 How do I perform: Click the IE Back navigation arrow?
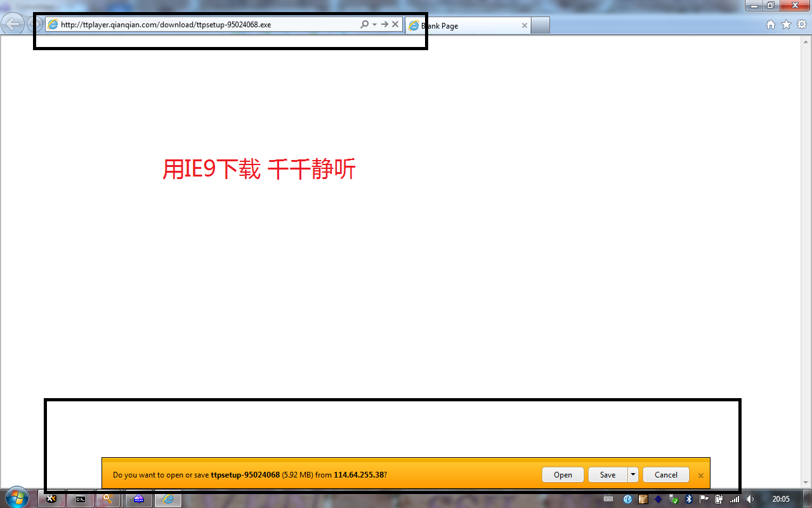13,25
